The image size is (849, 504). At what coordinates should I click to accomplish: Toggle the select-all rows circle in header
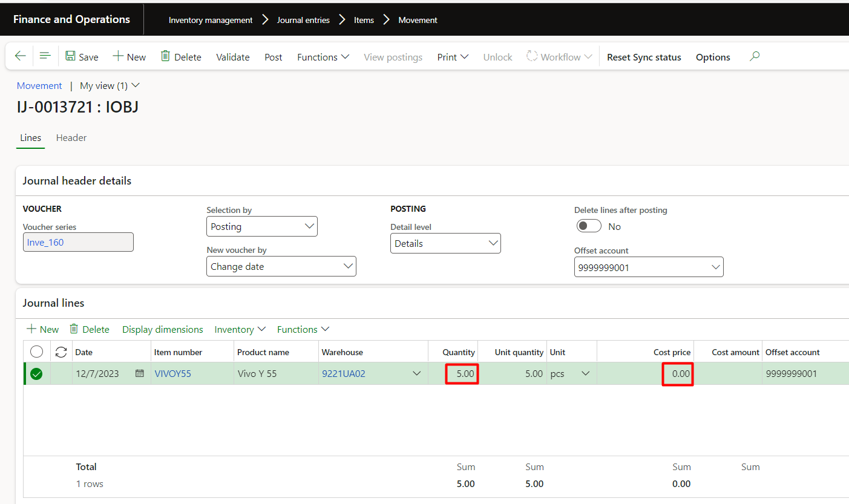point(36,352)
